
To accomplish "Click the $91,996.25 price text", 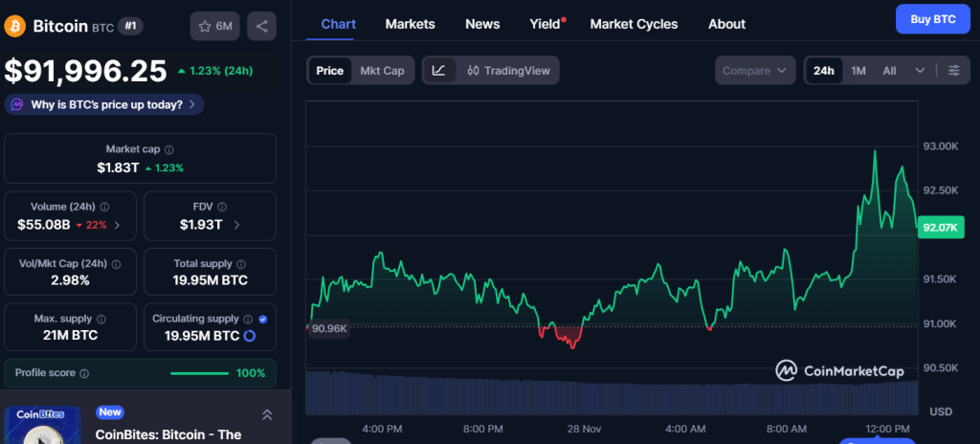I will [85, 71].
